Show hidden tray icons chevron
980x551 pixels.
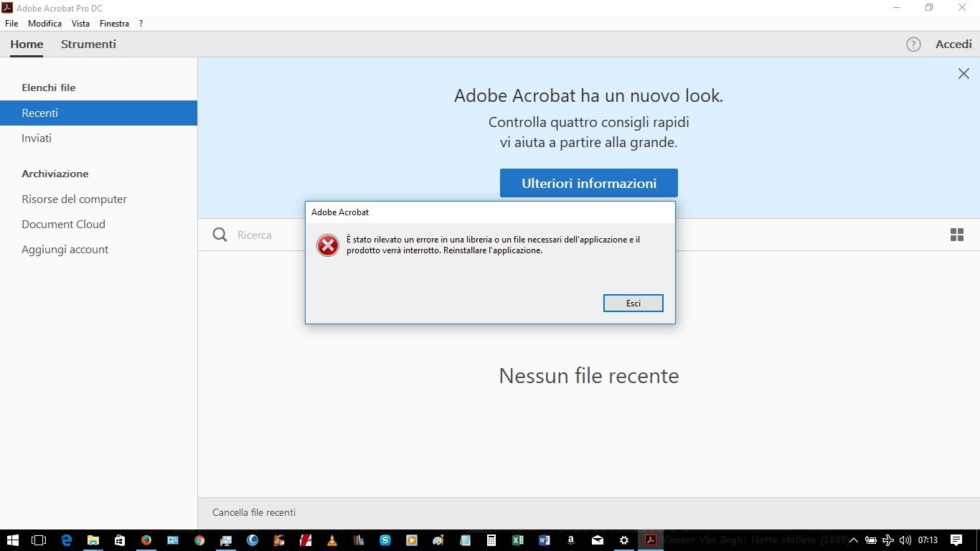click(x=854, y=540)
